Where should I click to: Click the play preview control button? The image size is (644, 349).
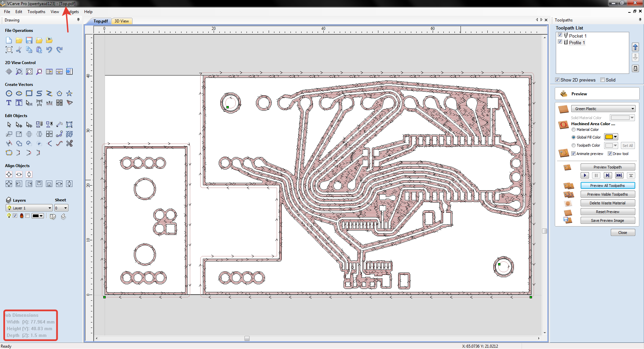click(x=585, y=176)
